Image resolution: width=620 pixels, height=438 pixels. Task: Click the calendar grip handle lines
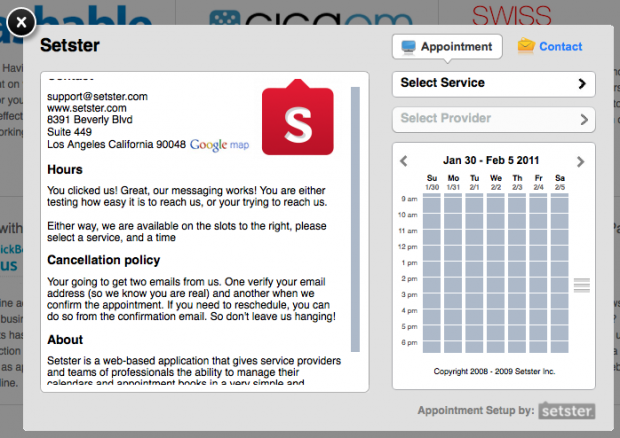[582, 285]
